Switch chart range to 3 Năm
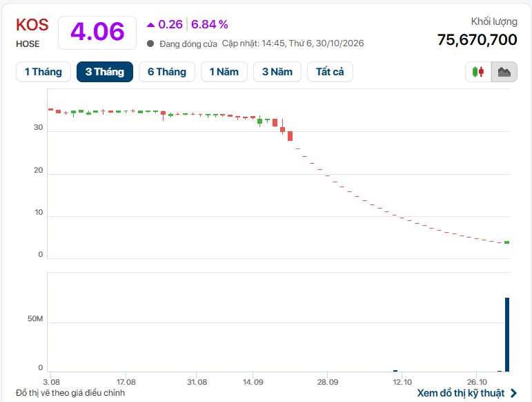Image resolution: width=532 pixels, height=402 pixels. click(x=277, y=72)
